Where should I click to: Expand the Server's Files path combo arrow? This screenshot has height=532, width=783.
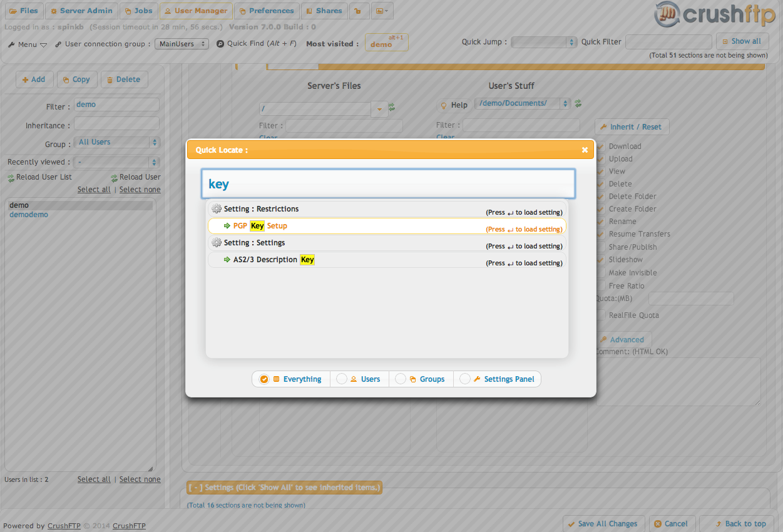tap(379, 109)
